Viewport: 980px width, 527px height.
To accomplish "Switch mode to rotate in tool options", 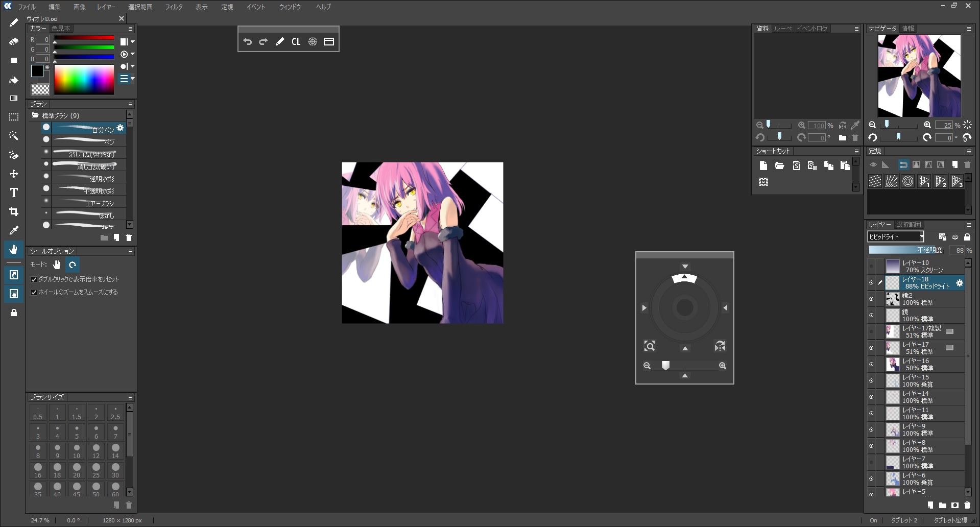I will [73, 265].
